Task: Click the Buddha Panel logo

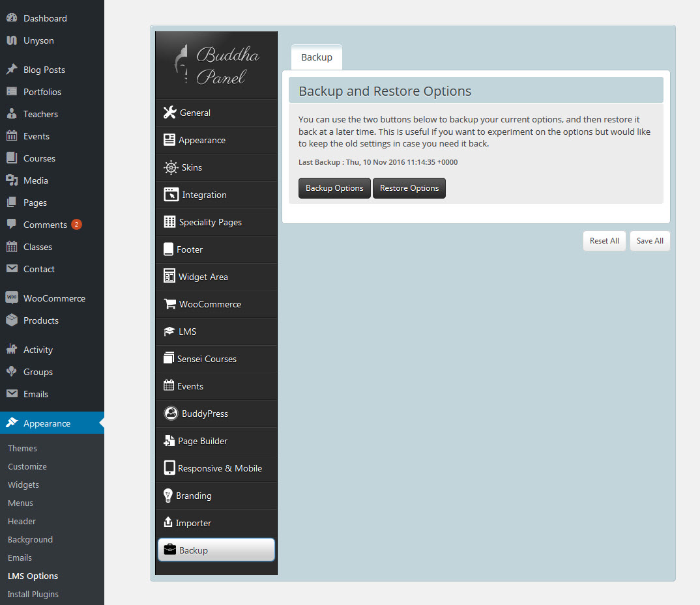Action: coord(216,65)
